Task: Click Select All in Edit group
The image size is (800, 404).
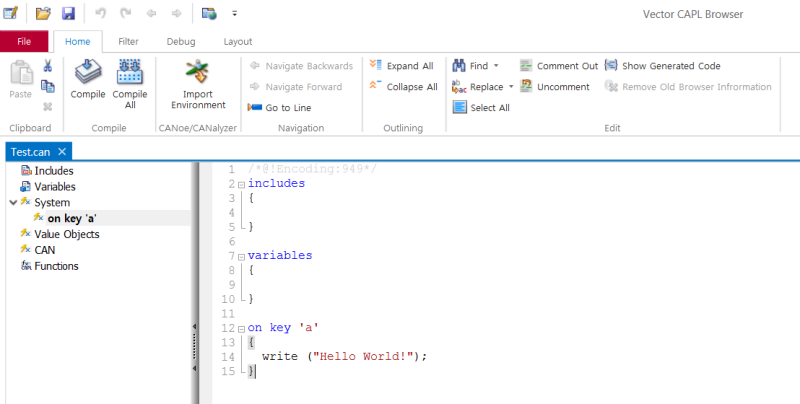Action: tap(481, 108)
